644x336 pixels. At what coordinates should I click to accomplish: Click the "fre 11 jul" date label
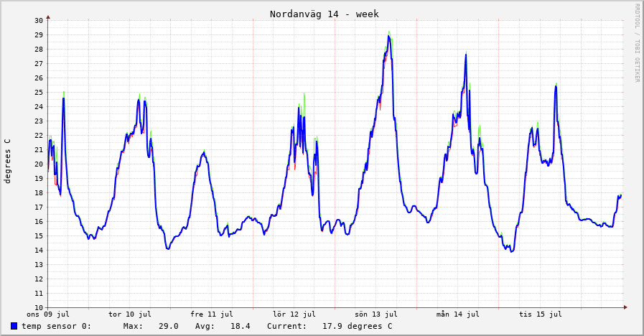coord(212,314)
